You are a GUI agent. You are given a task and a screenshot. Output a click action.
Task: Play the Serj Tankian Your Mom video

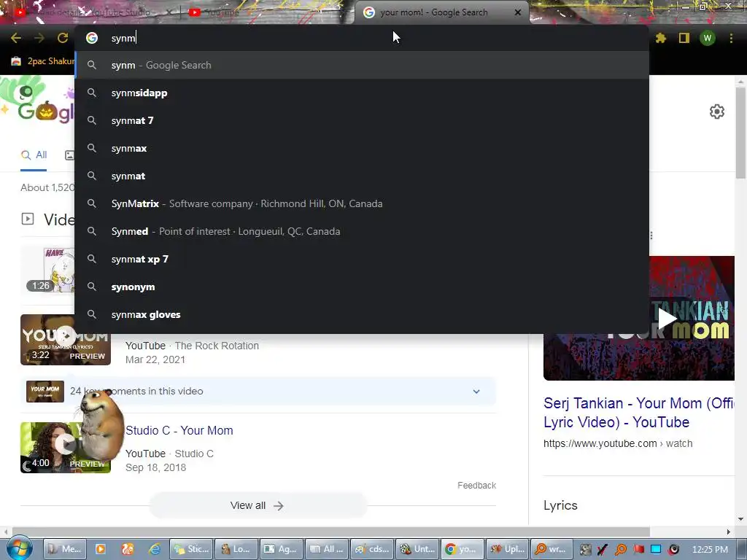[667, 318]
